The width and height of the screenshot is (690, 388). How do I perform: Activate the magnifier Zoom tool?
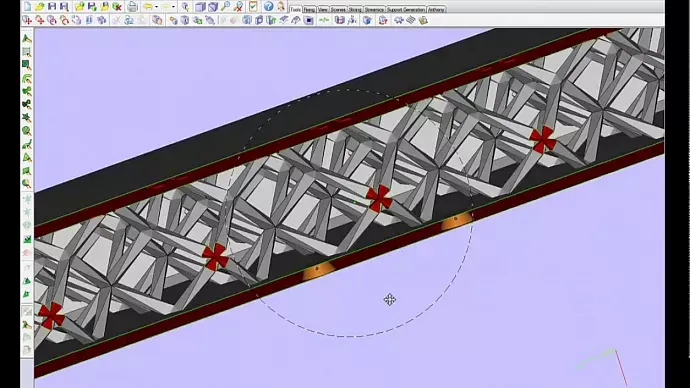226,6
